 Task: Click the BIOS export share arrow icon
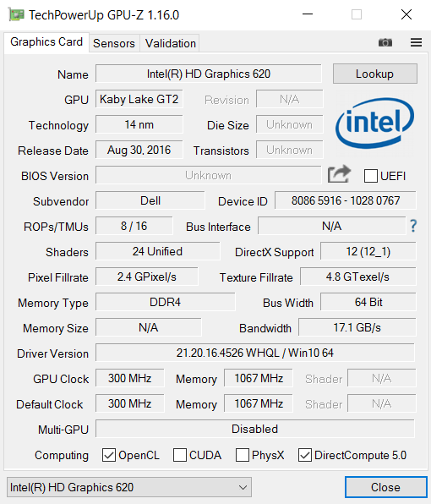point(339,174)
